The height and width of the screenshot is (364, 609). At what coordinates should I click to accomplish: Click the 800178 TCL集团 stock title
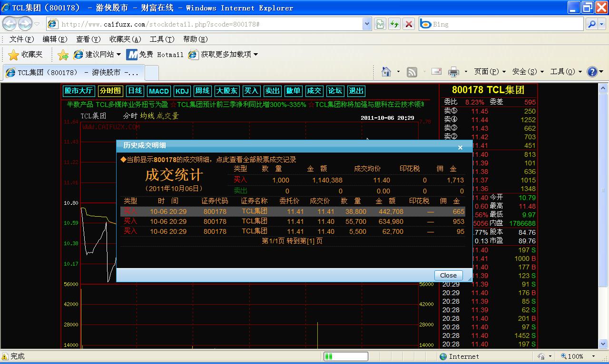pyautogui.click(x=488, y=90)
